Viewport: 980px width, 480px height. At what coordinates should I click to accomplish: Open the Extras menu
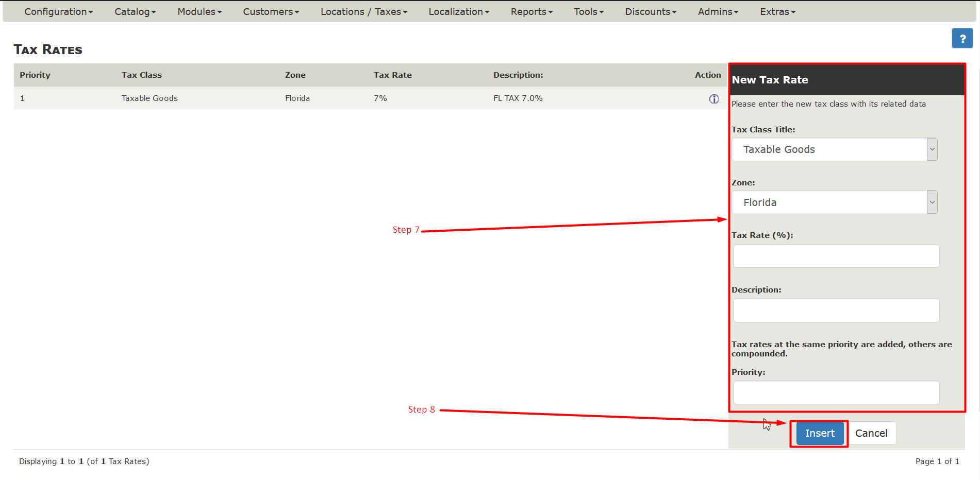778,12
